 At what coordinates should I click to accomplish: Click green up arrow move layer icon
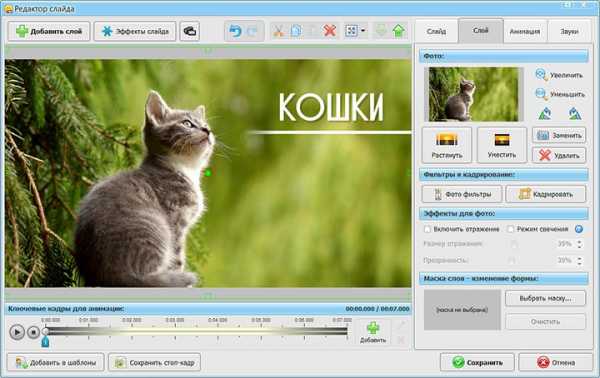399,31
